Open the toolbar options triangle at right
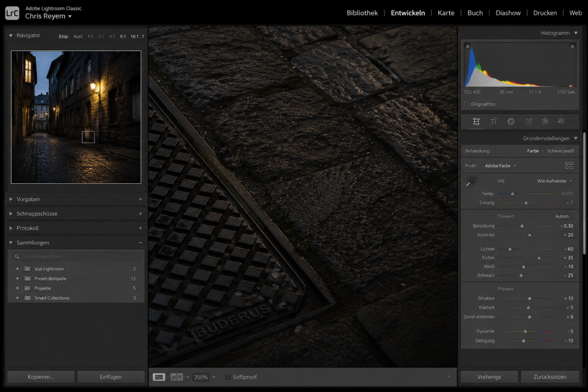This screenshot has height=392, width=588. click(x=448, y=377)
